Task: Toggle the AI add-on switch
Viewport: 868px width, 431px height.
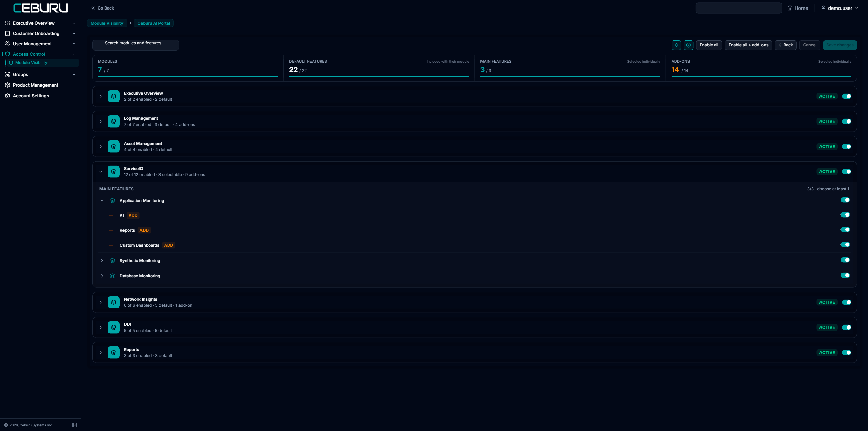Action: [845, 215]
